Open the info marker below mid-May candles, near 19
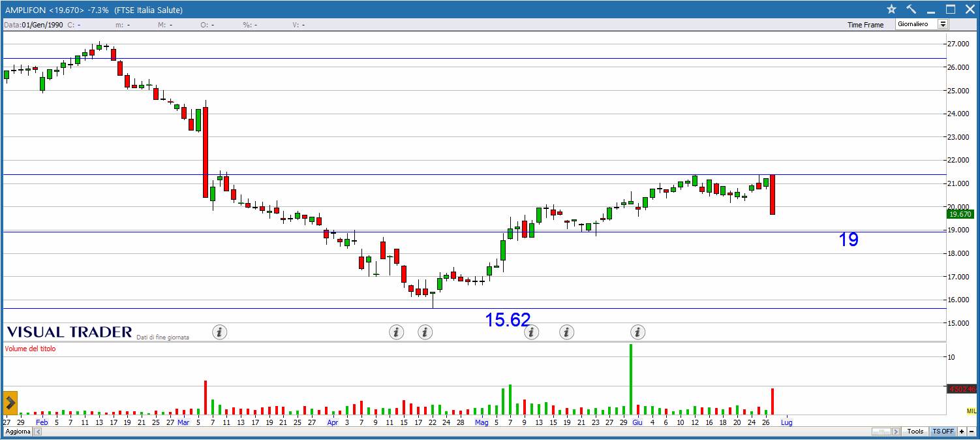Image resolution: width=980 pixels, height=440 pixels. point(567,332)
